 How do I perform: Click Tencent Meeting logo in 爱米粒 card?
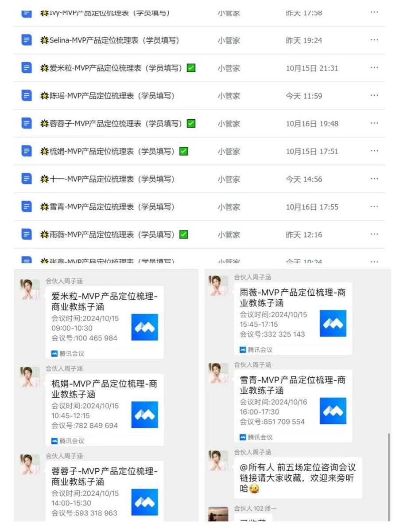(x=144, y=327)
